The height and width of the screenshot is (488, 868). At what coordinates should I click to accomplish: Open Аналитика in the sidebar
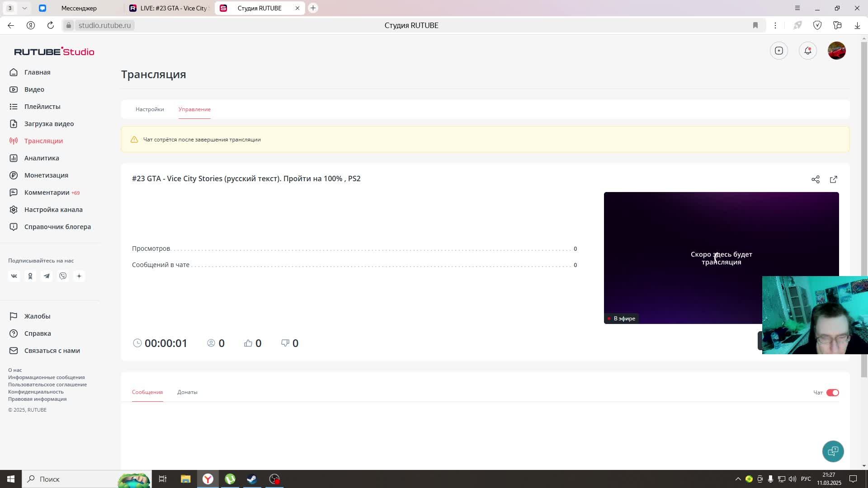[x=42, y=158]
